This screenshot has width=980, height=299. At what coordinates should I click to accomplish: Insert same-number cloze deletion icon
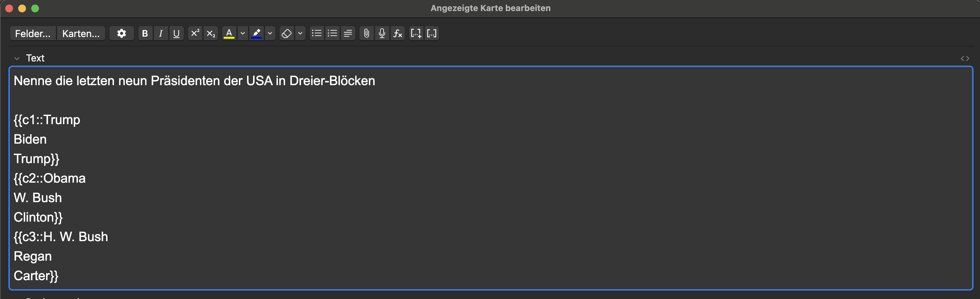pos(432,33)
